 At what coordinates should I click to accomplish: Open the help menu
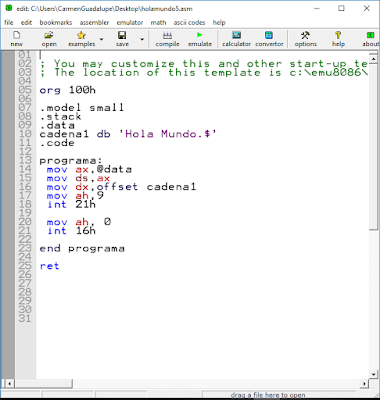(x=219, y=22)
